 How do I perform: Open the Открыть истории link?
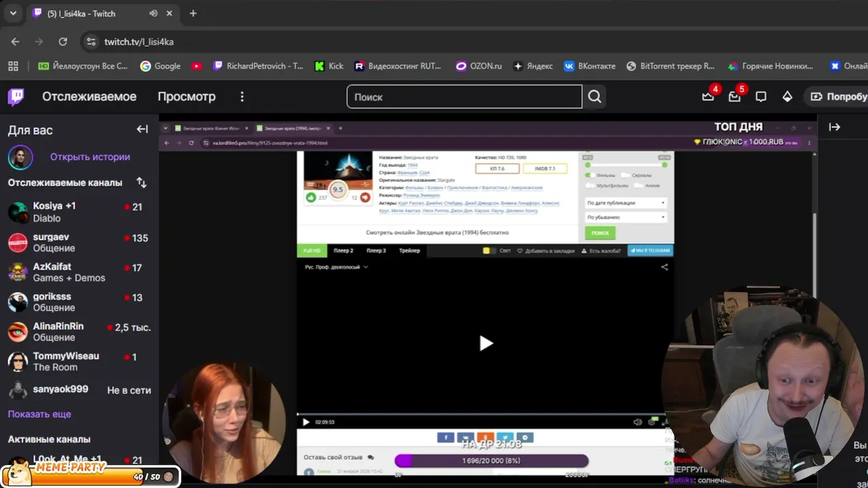[x=90, y=157]
